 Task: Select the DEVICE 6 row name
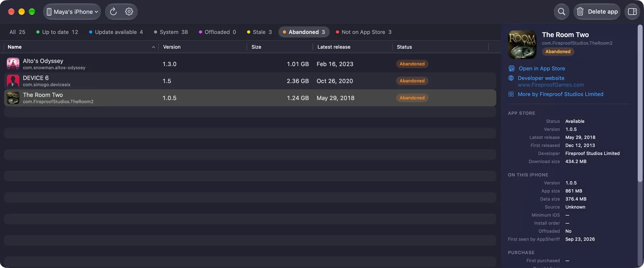coord(36,78)
